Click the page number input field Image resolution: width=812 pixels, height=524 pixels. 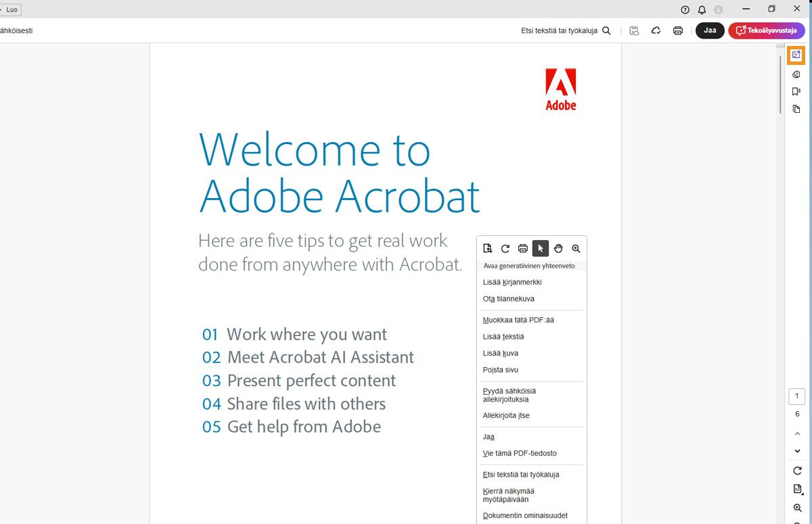pos(797,397)
